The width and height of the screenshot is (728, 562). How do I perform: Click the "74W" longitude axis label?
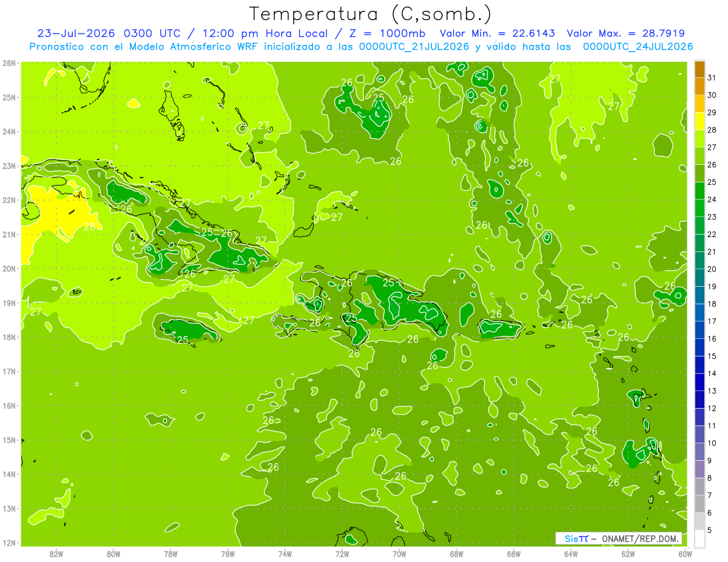click(x=285, y=554)
